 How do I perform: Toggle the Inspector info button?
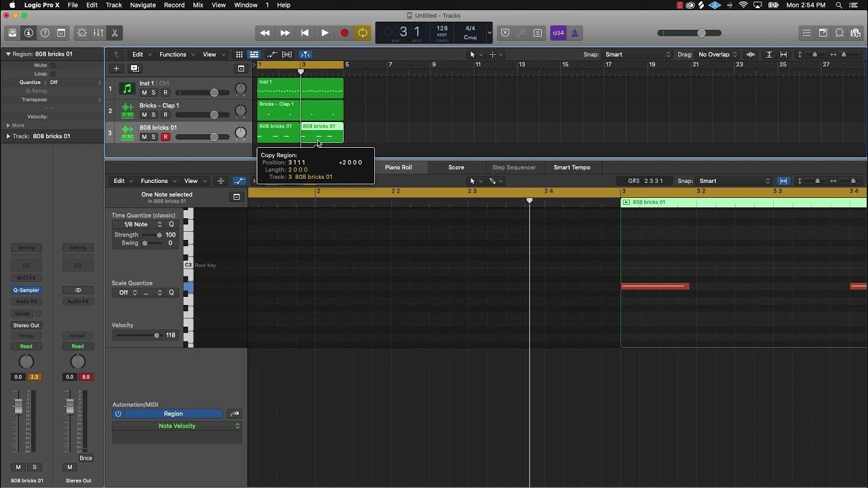point(28,33)
